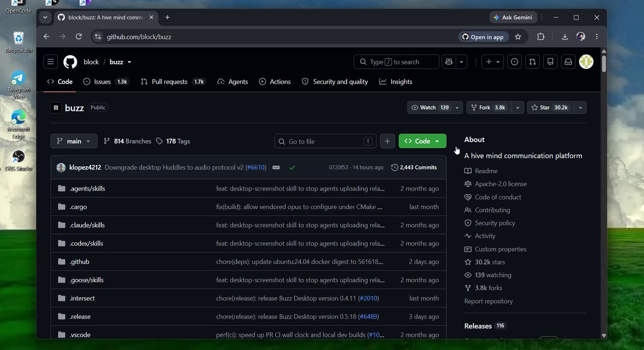Open the Recycle Bin desktop icon
644x350 pixels.
pos(19,42)
